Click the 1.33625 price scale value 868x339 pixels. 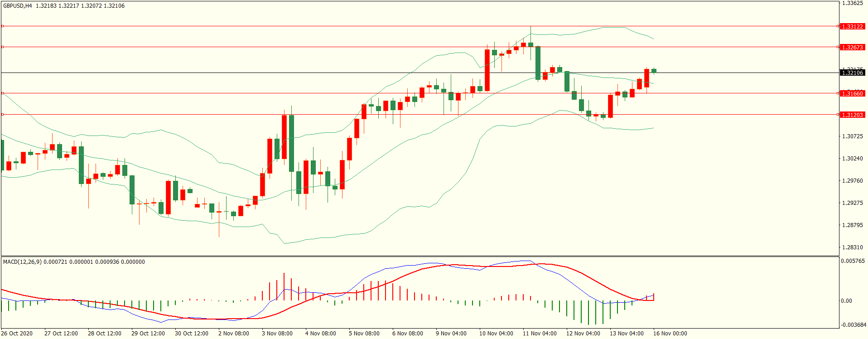point(852,3)
